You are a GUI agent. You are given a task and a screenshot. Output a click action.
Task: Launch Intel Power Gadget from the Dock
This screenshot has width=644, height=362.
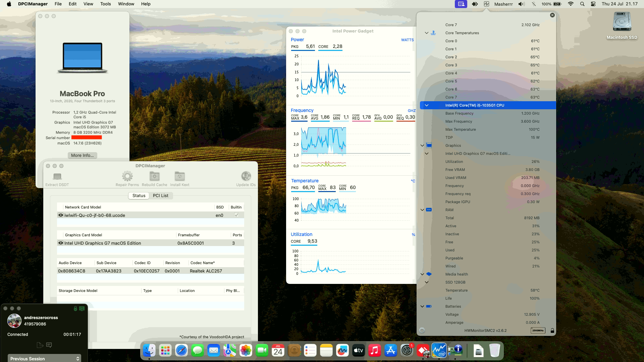click(439, 351)
